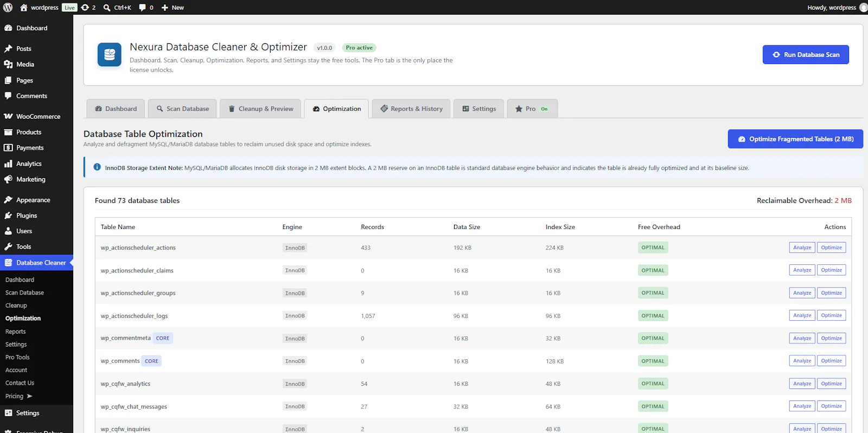Analyze the wp_actionscheduler_groups table

pyautogui.click(x=802, y=293)
